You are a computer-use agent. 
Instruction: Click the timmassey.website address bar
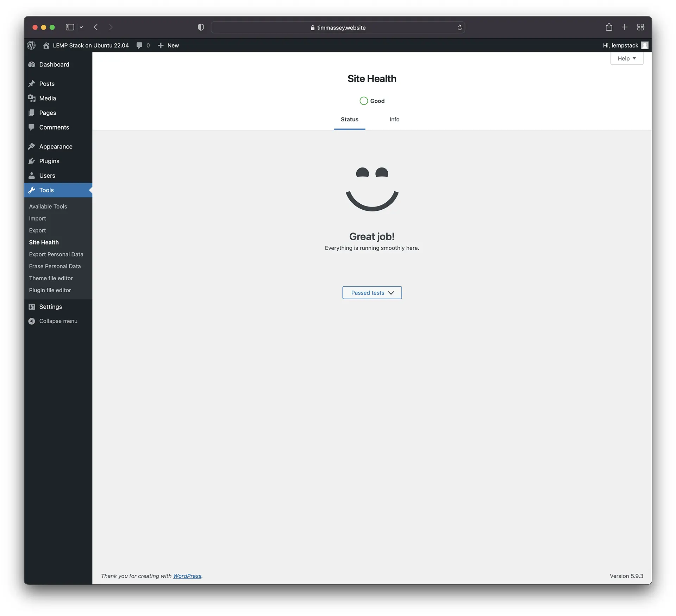(x=338, y=27)
